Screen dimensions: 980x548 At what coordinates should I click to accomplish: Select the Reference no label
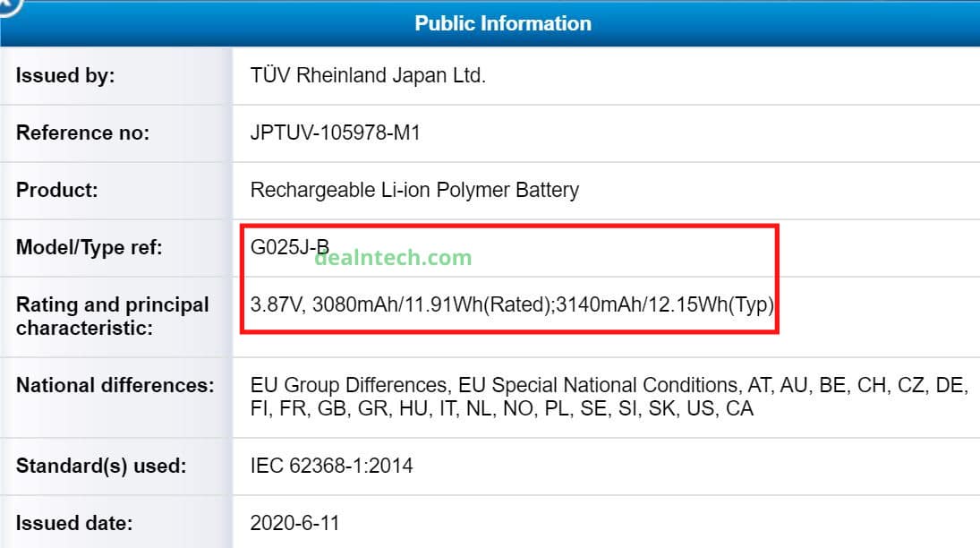(x=82, y=133)
